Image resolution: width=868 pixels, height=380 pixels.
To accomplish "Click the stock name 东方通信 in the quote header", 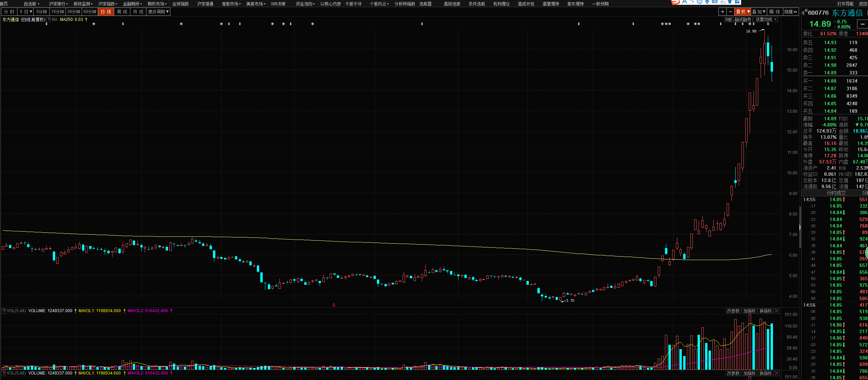I will [x=847, y=13].
